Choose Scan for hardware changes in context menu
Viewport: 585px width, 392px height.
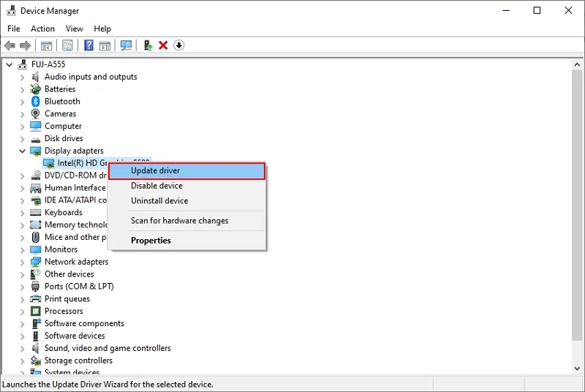pyautogui.click(x=187, y=221)
